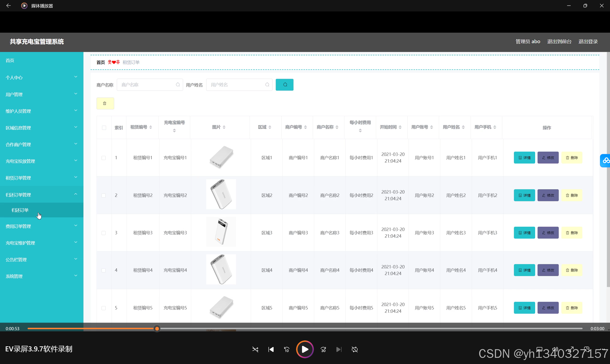Open the 归还订单 submenu item

point(20,210)
